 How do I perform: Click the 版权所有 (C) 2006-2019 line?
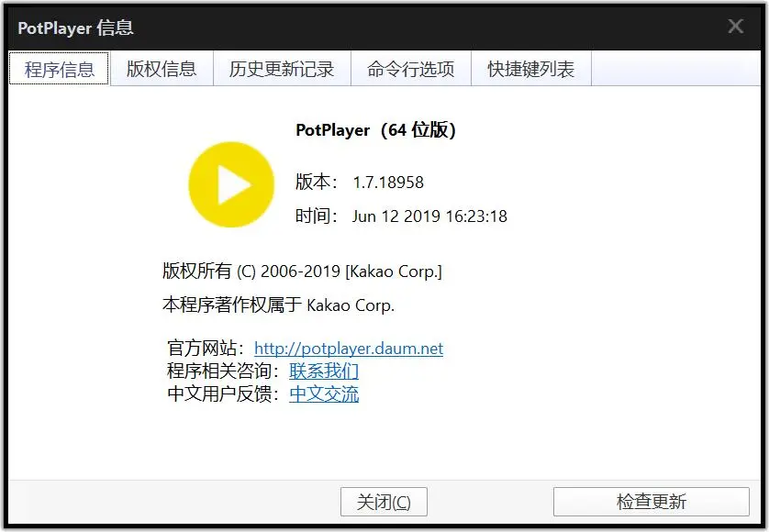302,272
